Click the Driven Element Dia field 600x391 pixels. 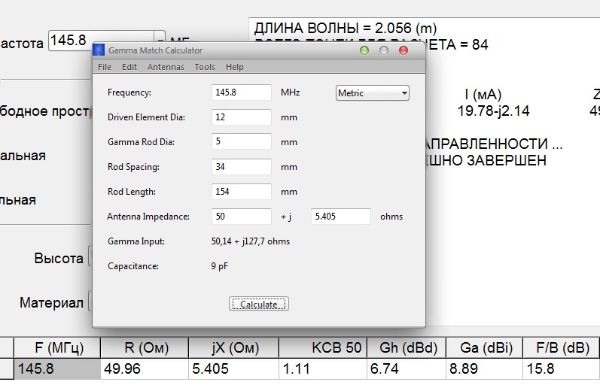tap(241, 117)
